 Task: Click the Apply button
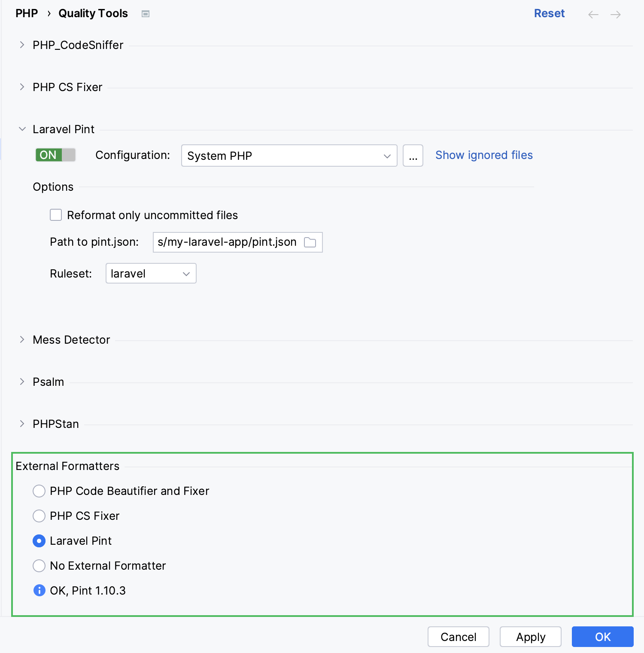click(x=531, y=637)
